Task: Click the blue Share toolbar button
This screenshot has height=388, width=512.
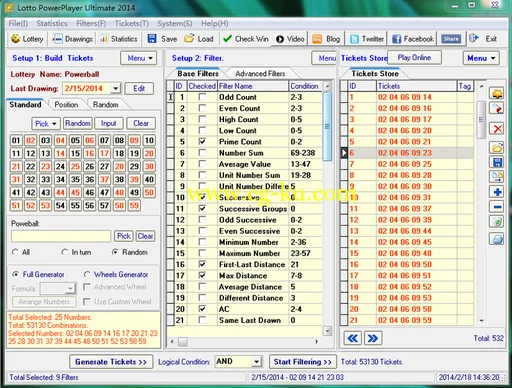Action: pyautogui.click(x=451, y=39)
